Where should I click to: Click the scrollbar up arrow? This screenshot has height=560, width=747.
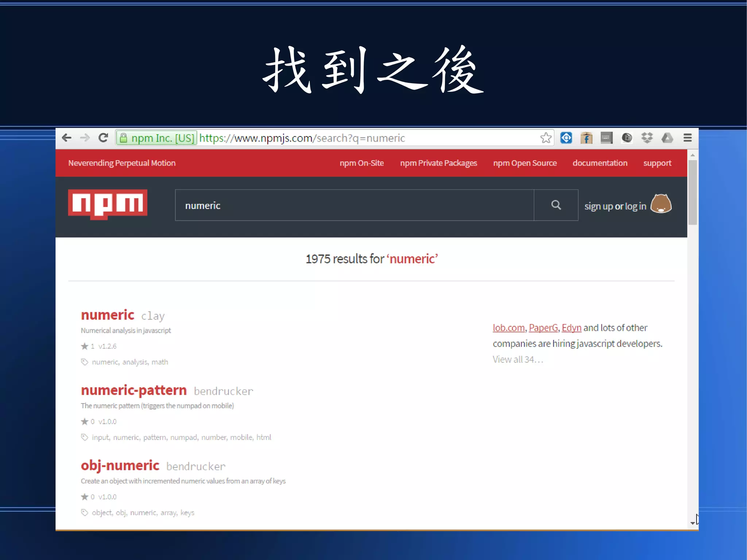pyautogui.click(x=693, y=155)
